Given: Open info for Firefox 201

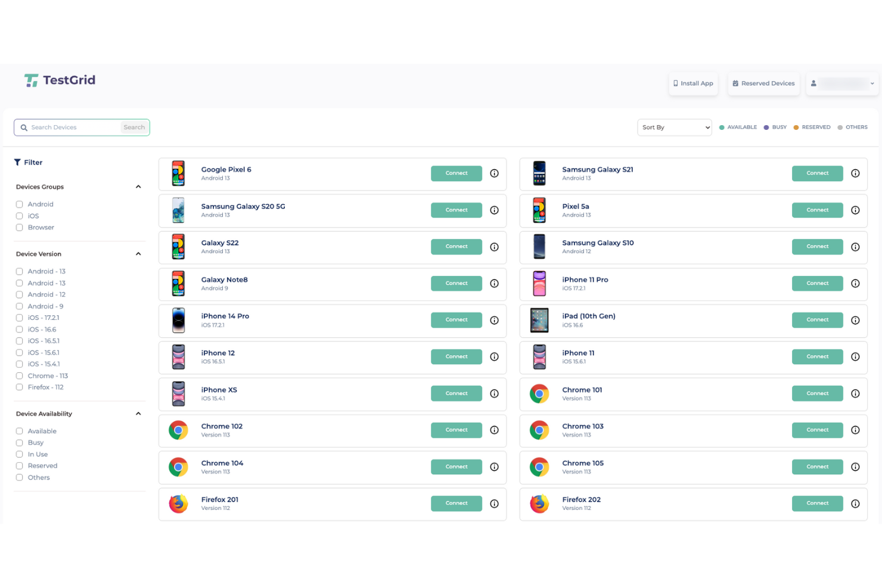Looking at the screenshot, I should 494,503.
